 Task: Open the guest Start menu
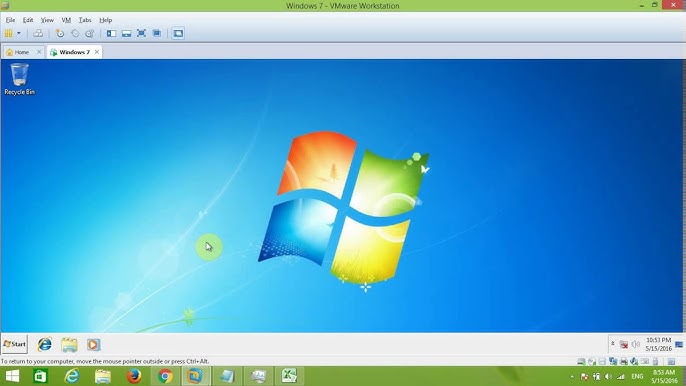pos(14,344)
